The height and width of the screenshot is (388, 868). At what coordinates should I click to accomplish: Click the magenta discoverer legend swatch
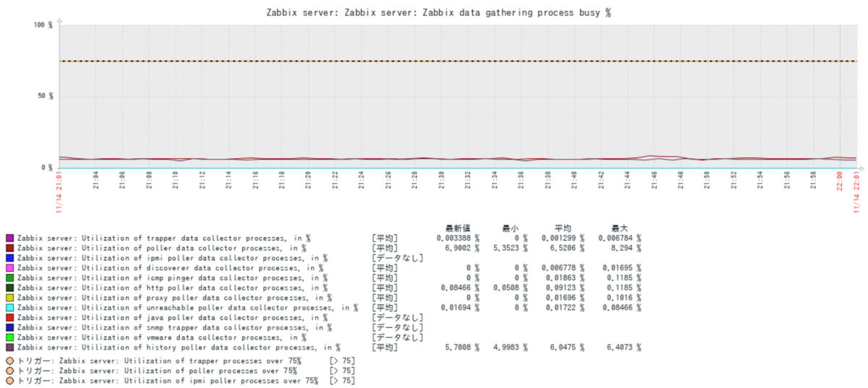coord(10,267)
